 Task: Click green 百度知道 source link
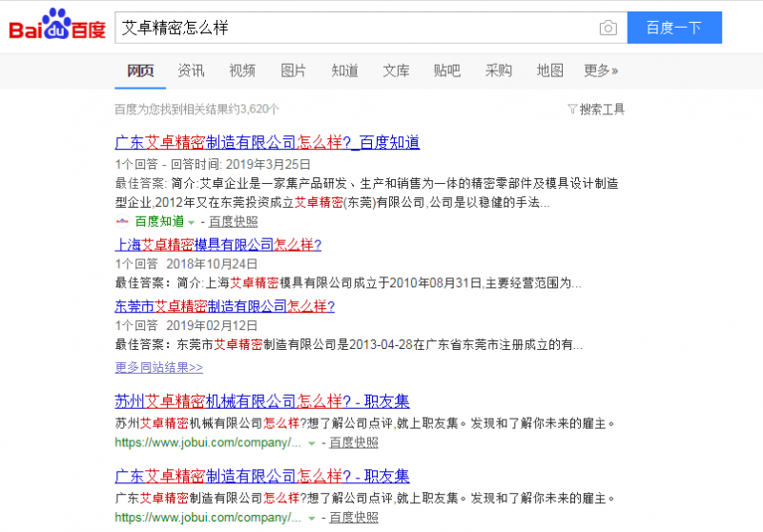coord(159,222)
